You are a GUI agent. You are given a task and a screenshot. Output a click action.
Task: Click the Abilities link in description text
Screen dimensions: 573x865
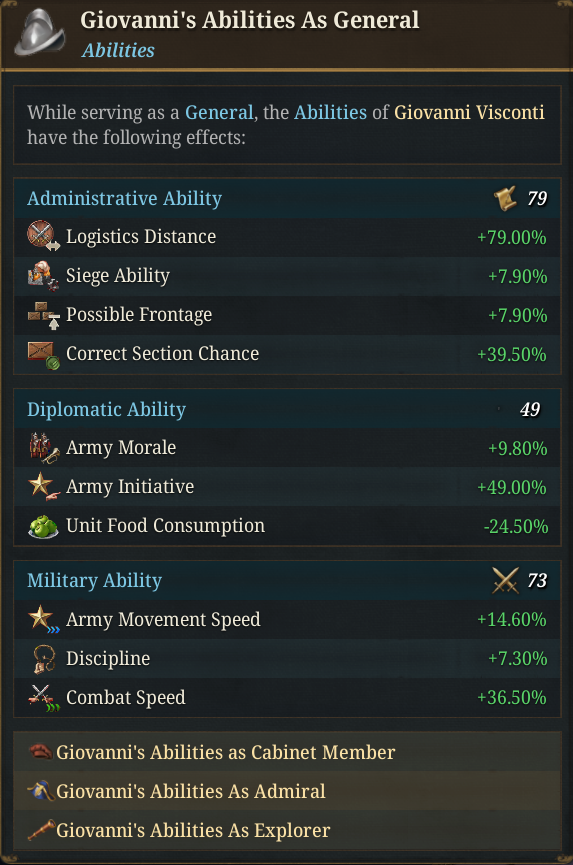(330, 113)
